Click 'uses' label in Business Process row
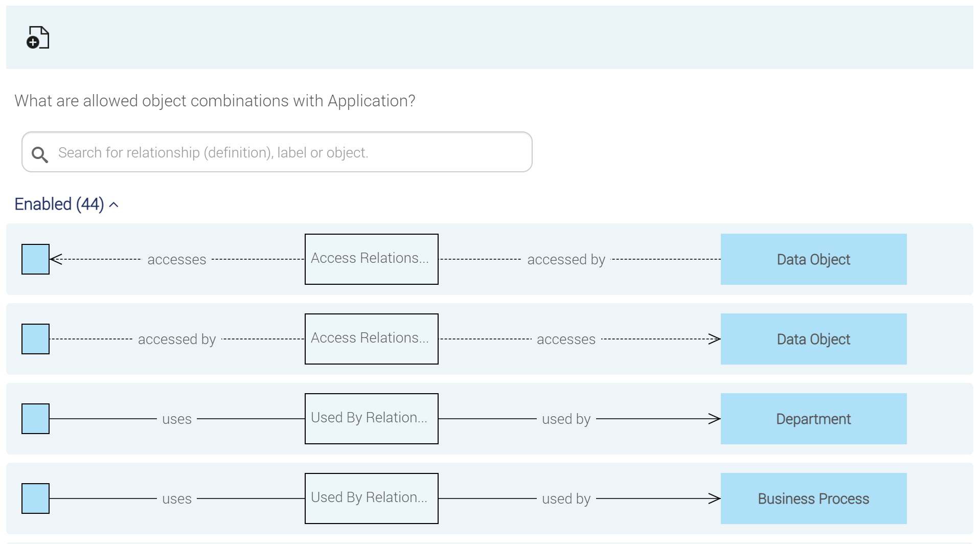 (x=177, y=499)
